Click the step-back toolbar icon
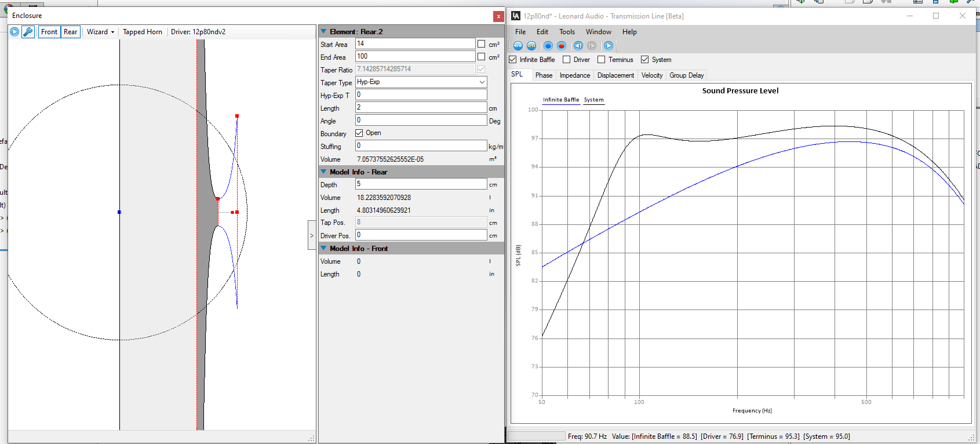The image size is (980, 444). (x=578, y=46)
